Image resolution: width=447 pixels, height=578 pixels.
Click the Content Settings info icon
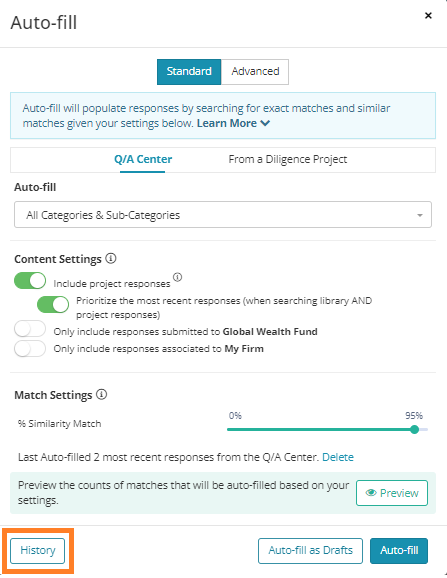pos(111,258)
